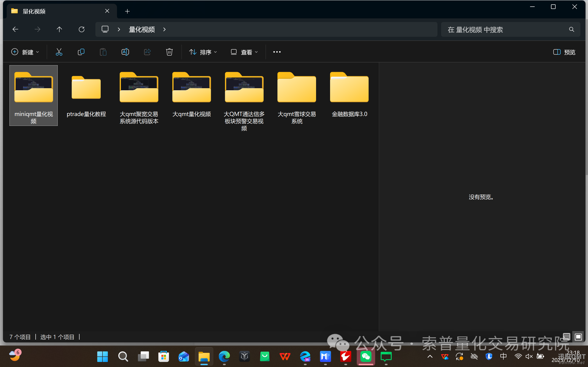Select the Rename icon
This screenshot has height=367, width=588.
[125, 52]
